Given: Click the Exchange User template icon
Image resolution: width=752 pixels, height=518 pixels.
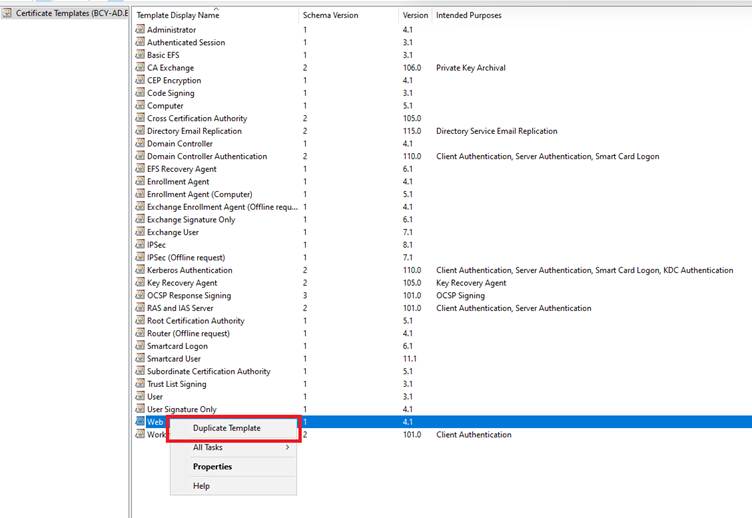Looking at the screenshot, I should pyautogui.click(x=140, y=232).
